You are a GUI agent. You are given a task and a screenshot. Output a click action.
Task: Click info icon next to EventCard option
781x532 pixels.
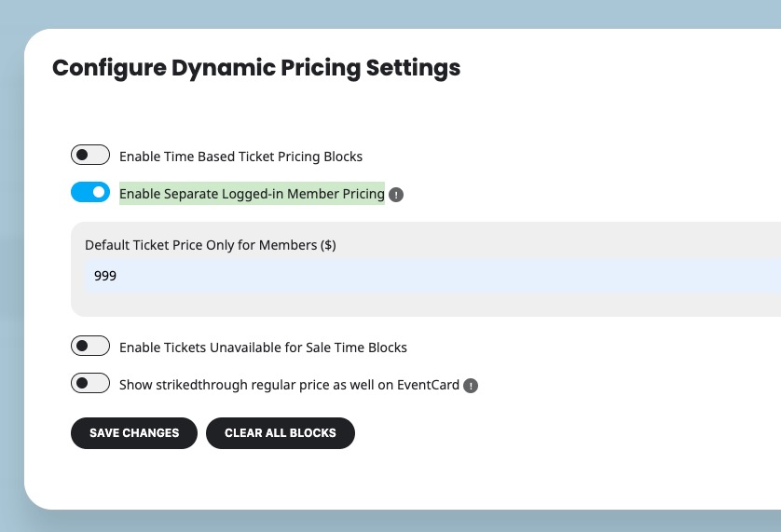click(x=471, y=386)
